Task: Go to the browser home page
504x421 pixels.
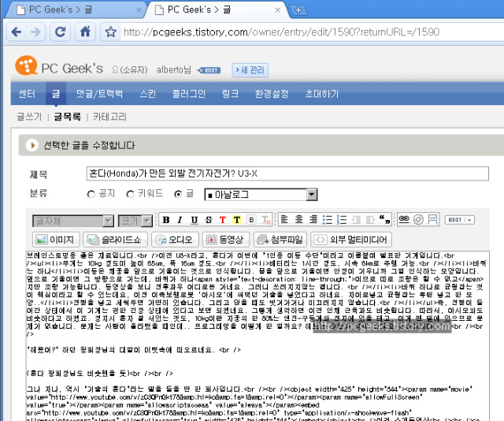Action: (85, 32)
